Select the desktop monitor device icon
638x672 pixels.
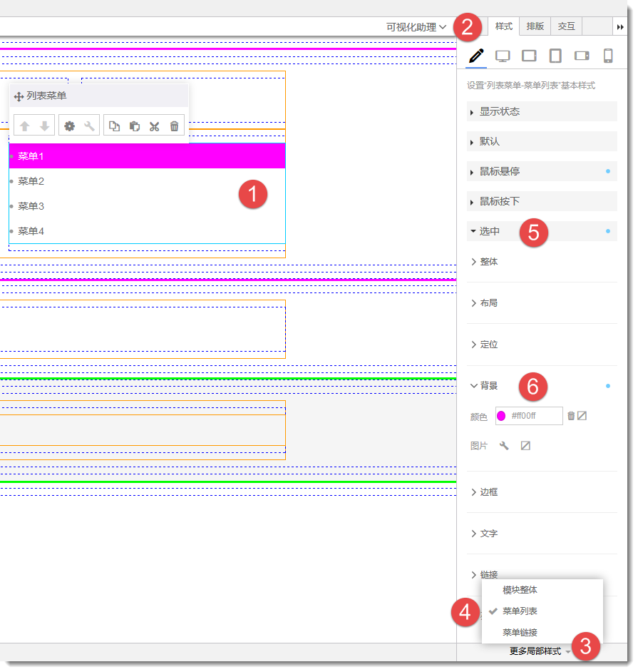tap(503, 56)
